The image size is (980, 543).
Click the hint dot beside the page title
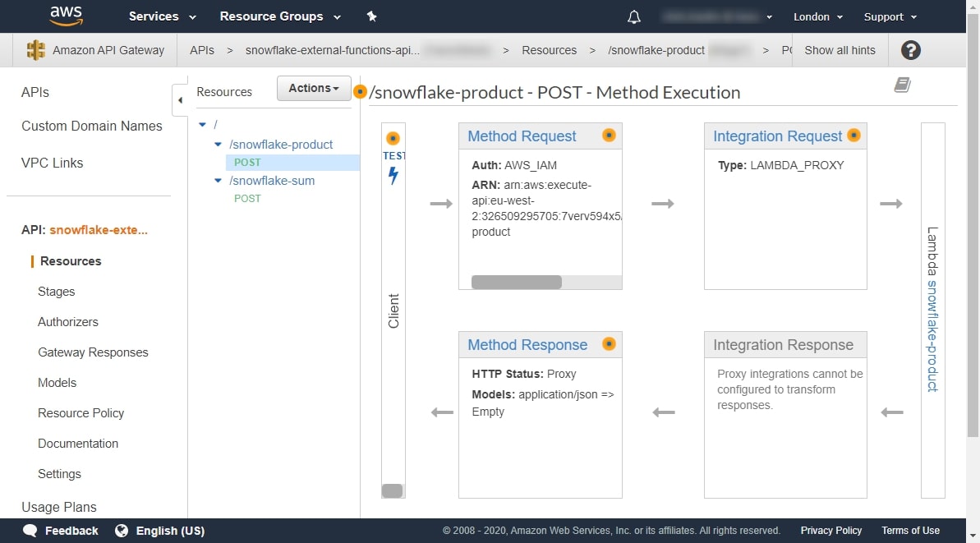[x=360, y=92]
